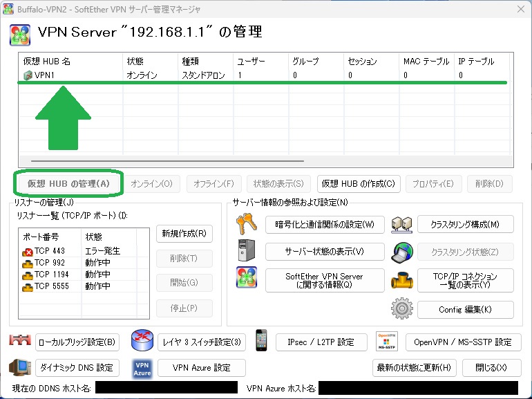Click the gear icon beside Config編集

pyautogui.click(x=401, y=308)
